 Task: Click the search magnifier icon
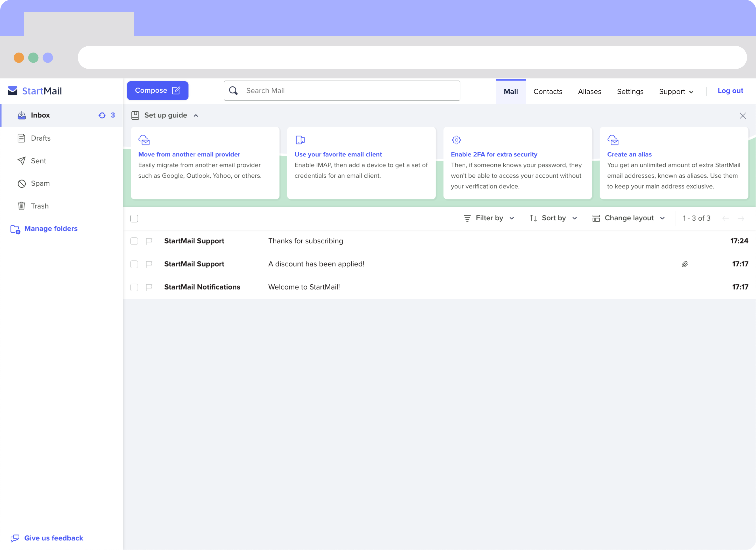pos(233,90)
